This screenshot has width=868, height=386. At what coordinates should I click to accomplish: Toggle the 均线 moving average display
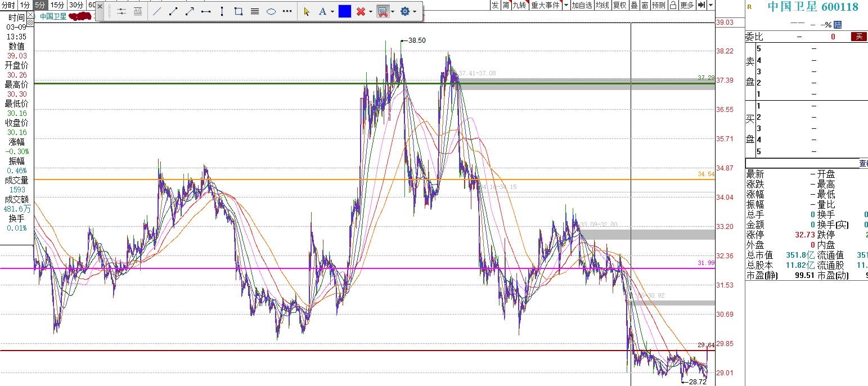[602, 5]
